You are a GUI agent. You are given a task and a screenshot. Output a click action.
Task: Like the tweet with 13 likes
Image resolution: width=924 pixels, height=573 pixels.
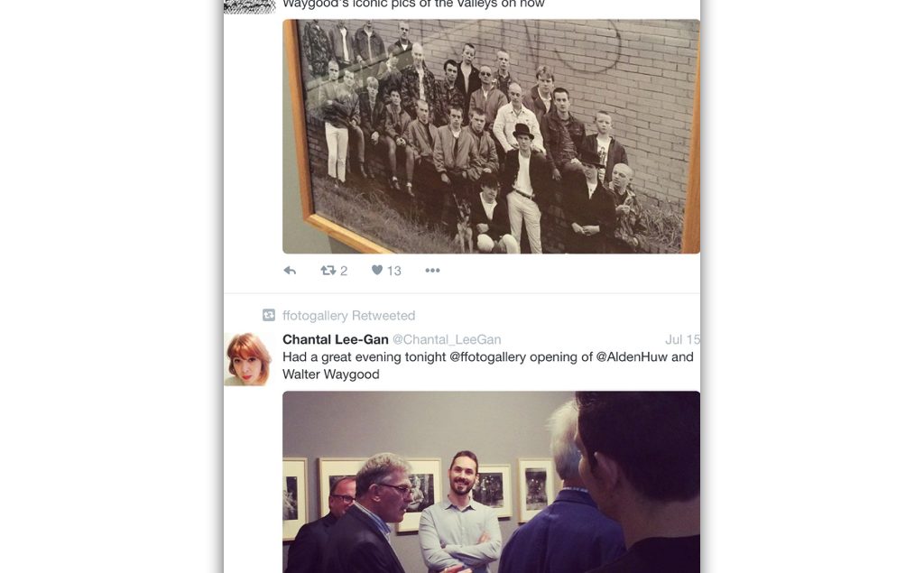coord(377,270)
